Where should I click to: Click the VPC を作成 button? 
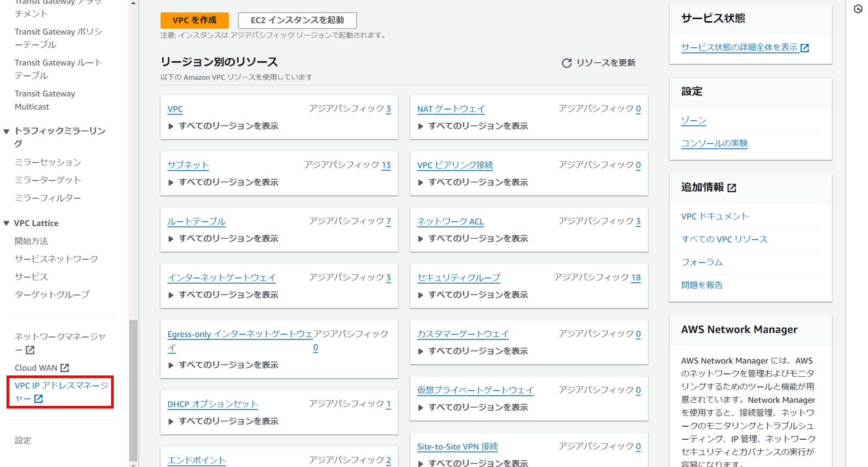[x=194, y=20]
